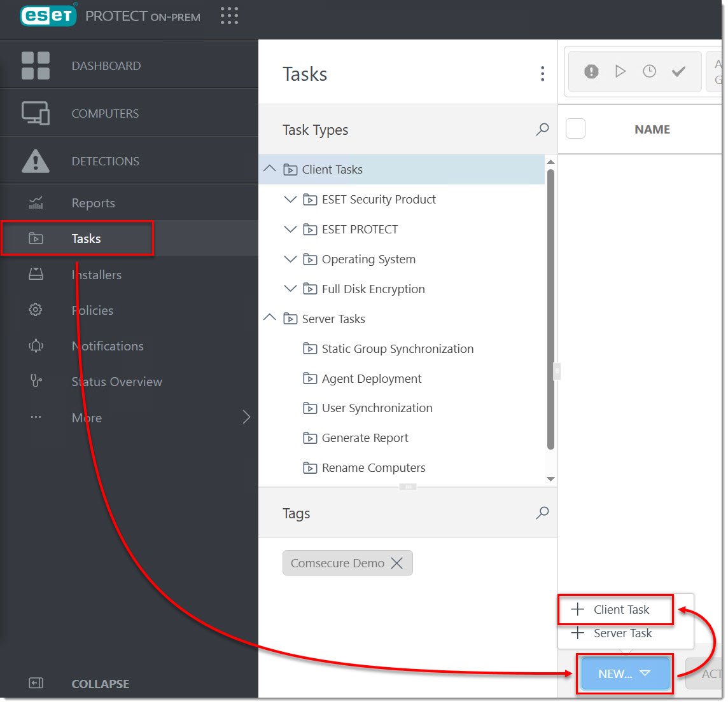Remove the Comsecure Demo tag

pyautogui.click(x=396, y=563)
